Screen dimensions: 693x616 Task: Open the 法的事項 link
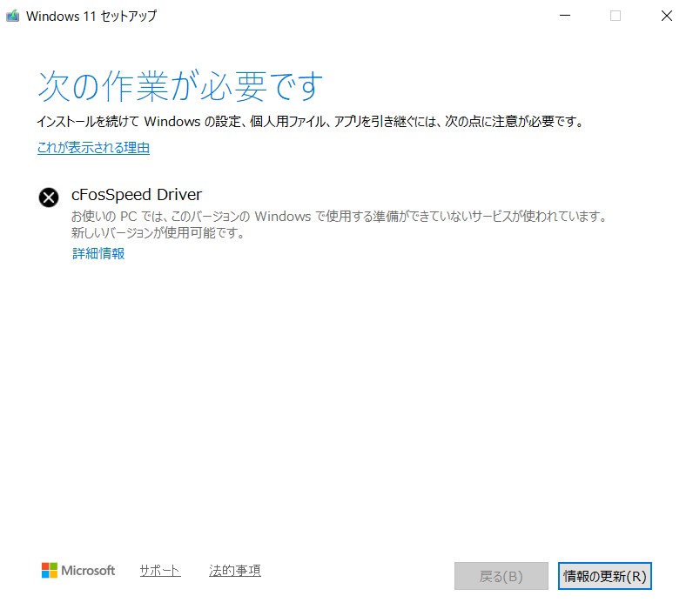[235, 571]
